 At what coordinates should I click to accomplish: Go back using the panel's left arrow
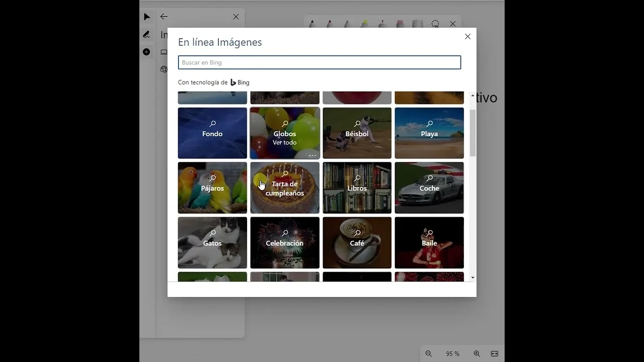[164, 17]
